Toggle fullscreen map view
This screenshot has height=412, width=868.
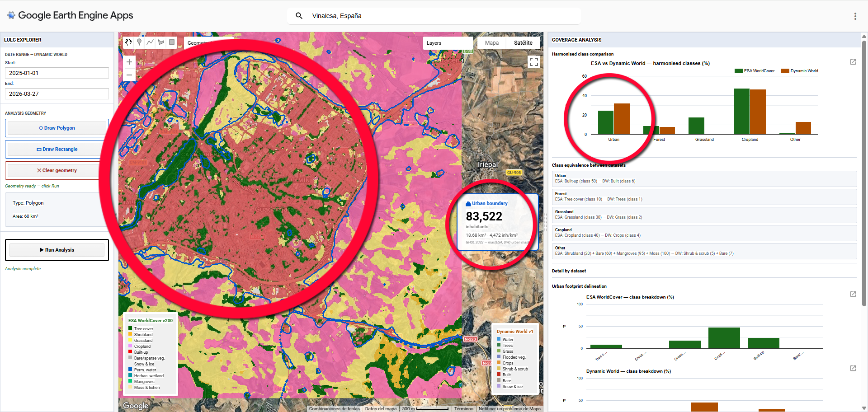tap(533, 62)
